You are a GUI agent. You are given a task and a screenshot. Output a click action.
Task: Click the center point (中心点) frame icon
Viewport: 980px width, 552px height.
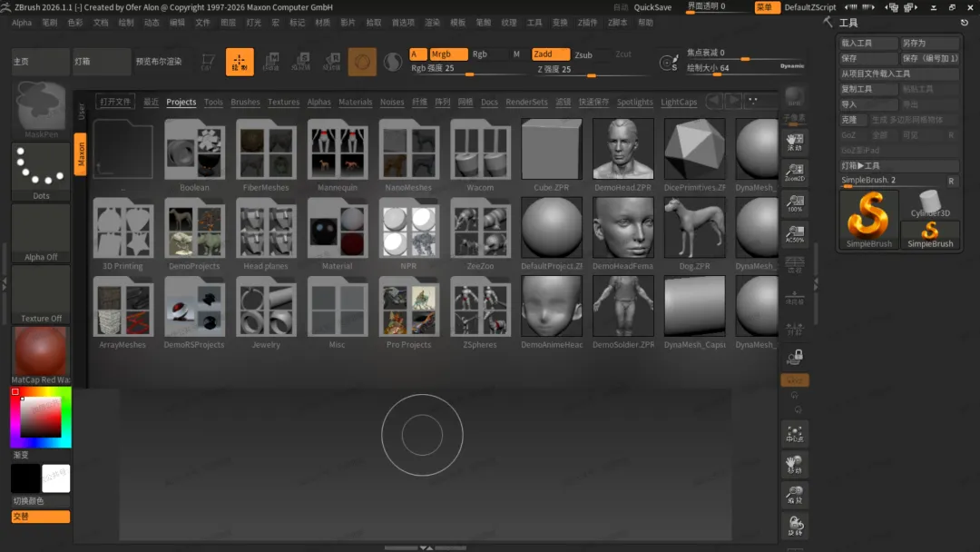[x=794, y=434]
